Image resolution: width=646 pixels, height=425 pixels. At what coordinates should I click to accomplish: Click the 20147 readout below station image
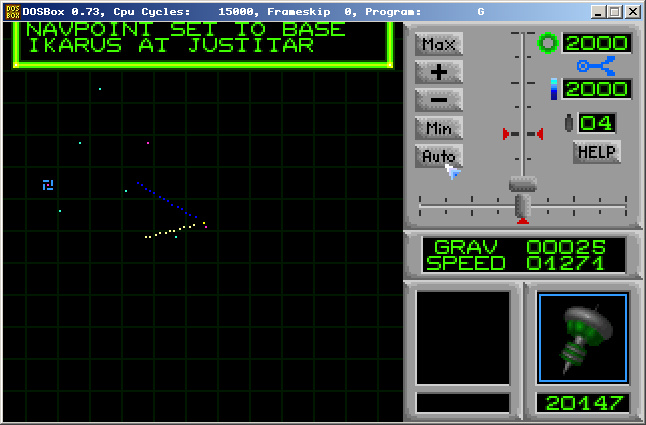(x=583, y=402)
